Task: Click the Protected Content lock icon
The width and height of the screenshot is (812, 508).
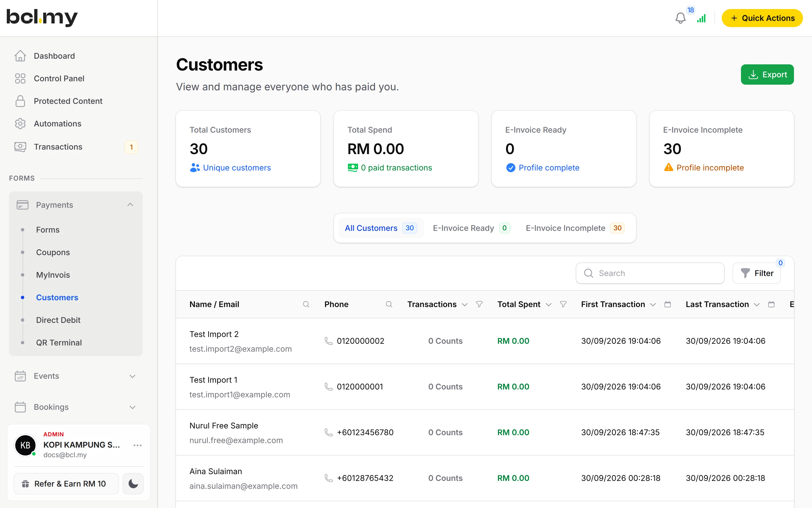Action: (20, 101)
